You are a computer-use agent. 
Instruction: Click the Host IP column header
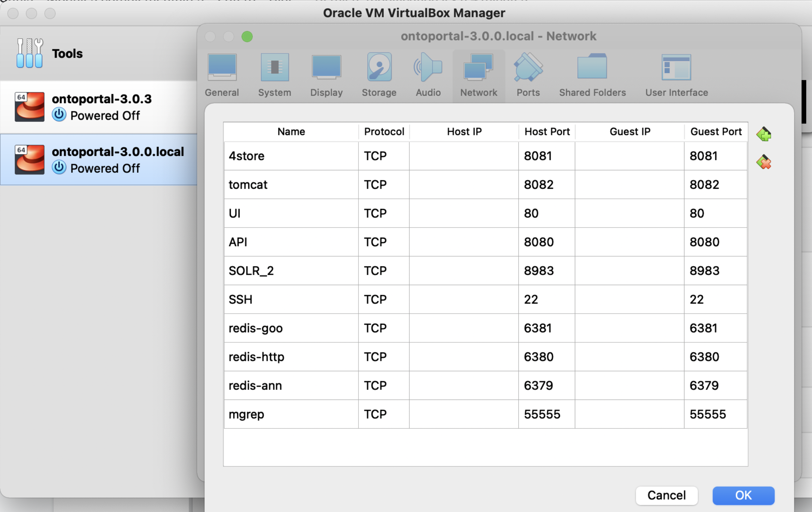[x=464, y=132]
